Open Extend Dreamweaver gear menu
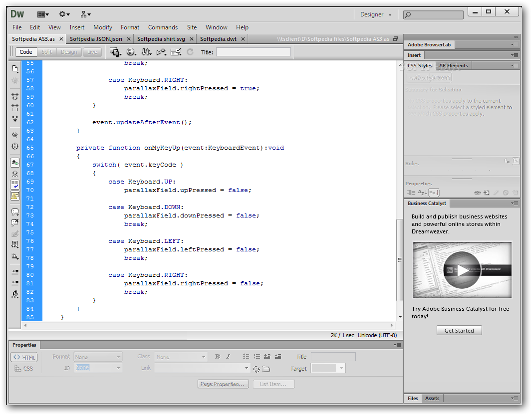Screen dimensions: 532x415 tap(64, 14)
